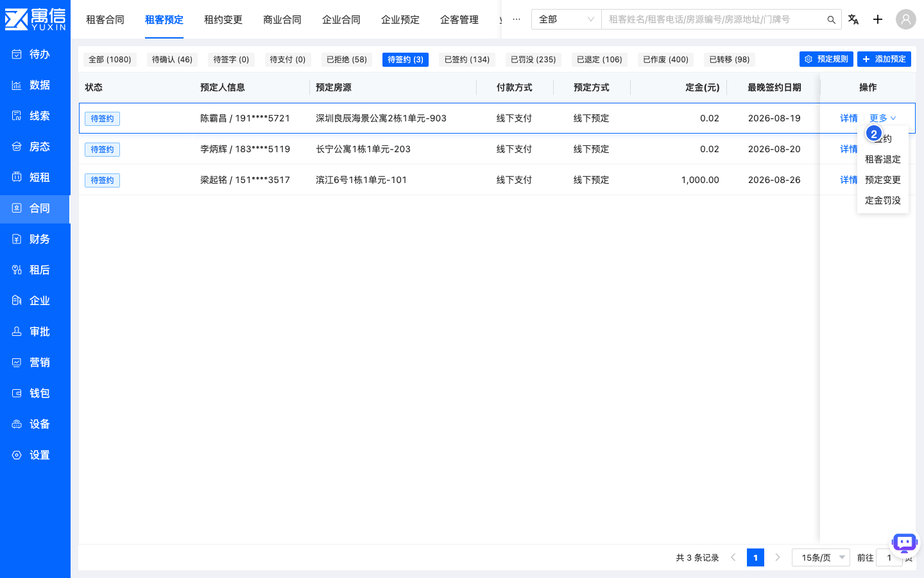Open 详情 for 李炳辉 booking

pyautogui.click(x=848, y=149)
